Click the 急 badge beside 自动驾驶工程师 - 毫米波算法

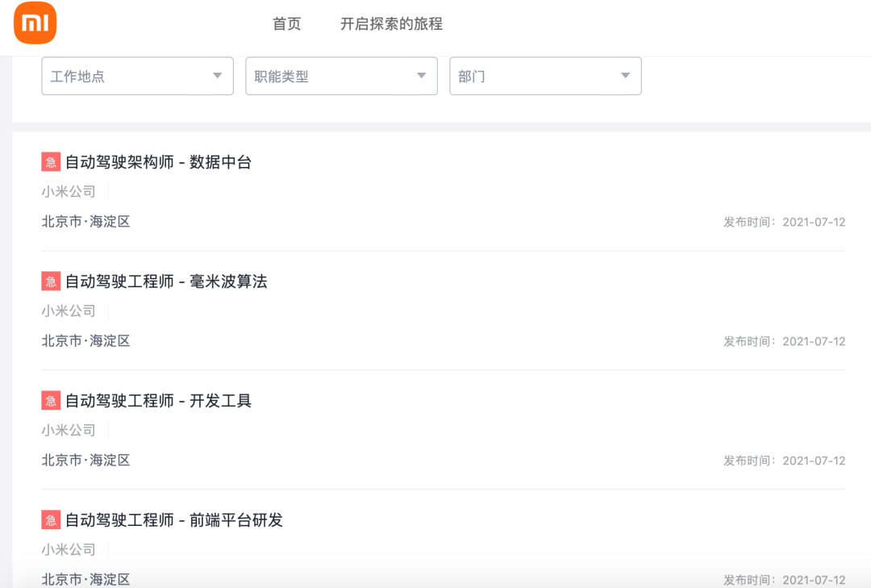(x=49, y=281)
